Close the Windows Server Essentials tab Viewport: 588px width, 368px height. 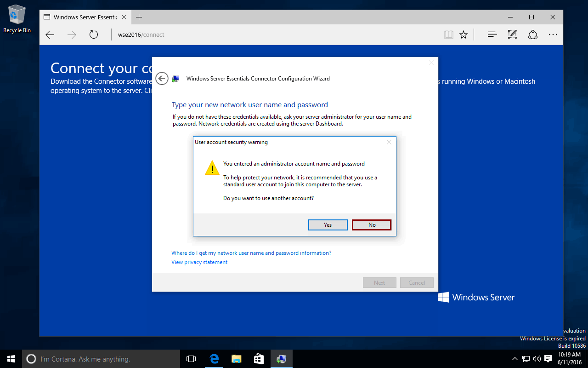124,17
